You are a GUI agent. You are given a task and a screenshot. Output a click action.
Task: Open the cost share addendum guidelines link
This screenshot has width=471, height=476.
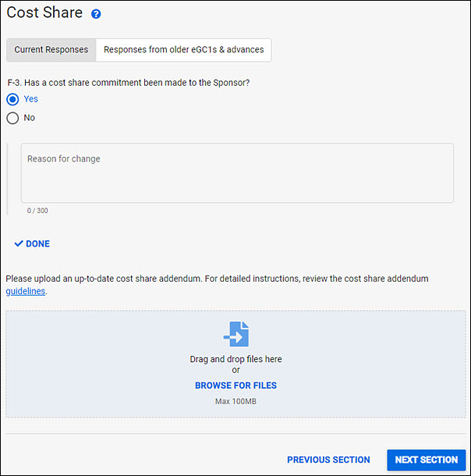click(x=26, y=291)
